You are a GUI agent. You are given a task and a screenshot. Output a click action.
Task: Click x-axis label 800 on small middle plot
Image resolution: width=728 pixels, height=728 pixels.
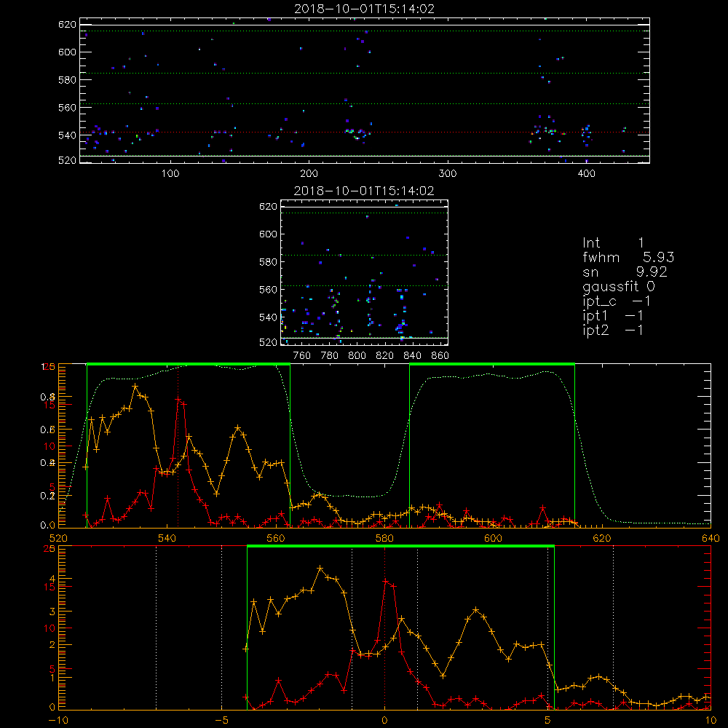coord(357,356)
